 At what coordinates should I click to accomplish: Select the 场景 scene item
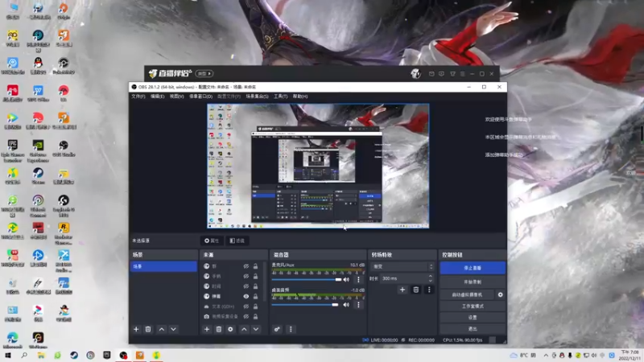163,266
